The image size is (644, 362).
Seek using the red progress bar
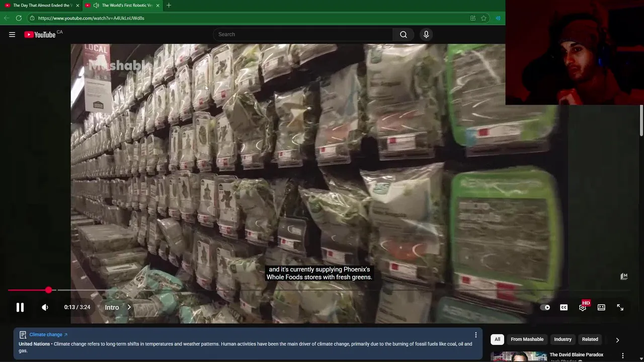(x=28, y=290)
